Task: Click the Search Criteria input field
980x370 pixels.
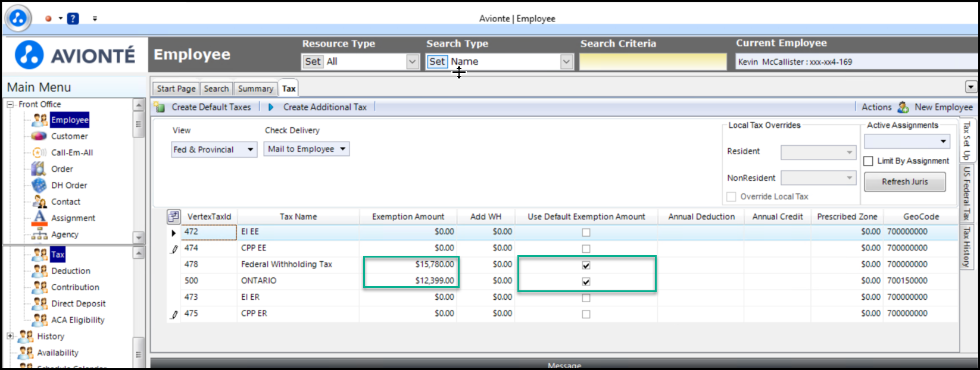Action: tap(653, 62)
